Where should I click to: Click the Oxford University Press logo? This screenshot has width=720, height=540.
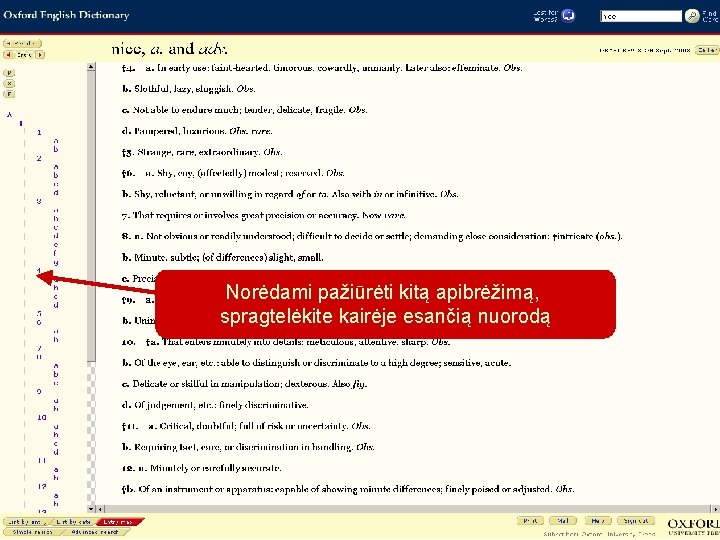[x=693, y=527]
